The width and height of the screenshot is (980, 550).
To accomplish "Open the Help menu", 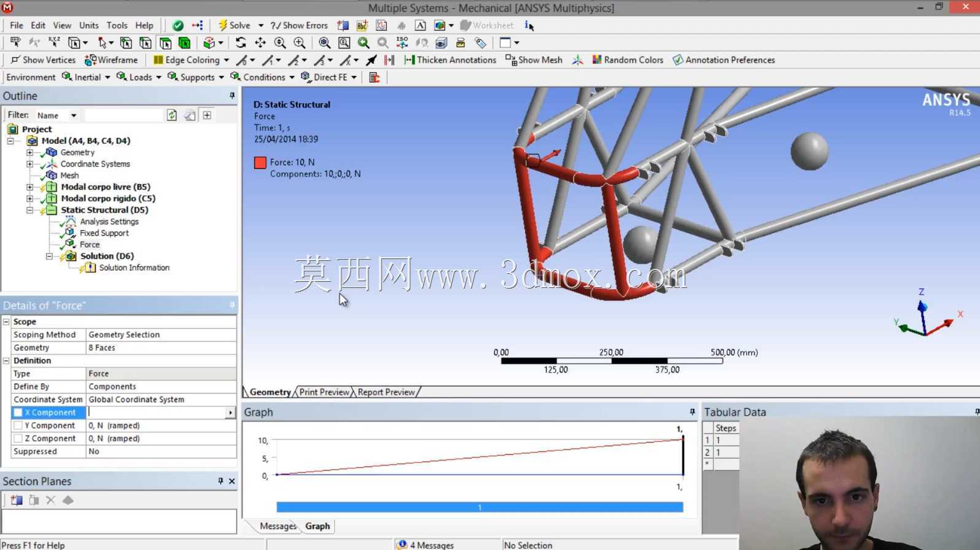I will pos(144,25).
